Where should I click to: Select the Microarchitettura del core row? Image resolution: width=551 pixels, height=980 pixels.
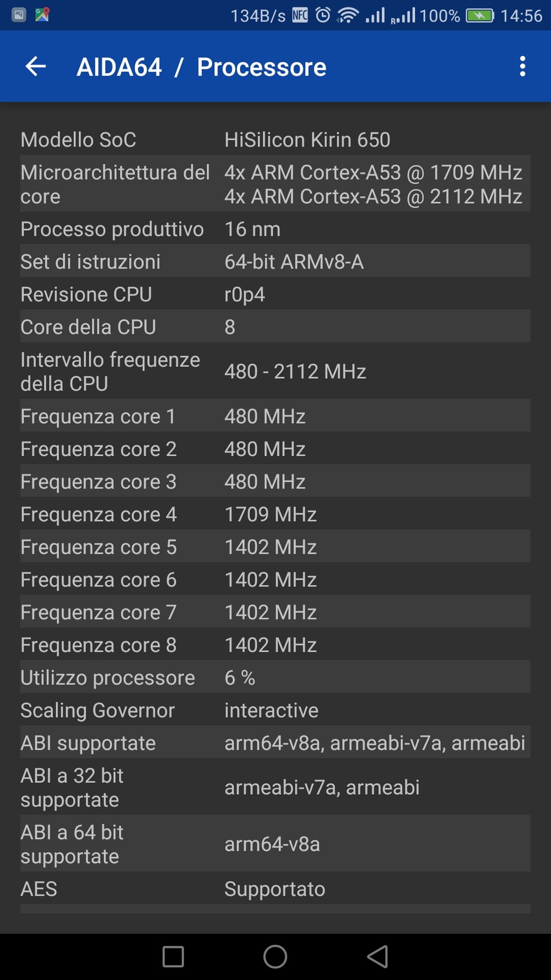[275, 184]
